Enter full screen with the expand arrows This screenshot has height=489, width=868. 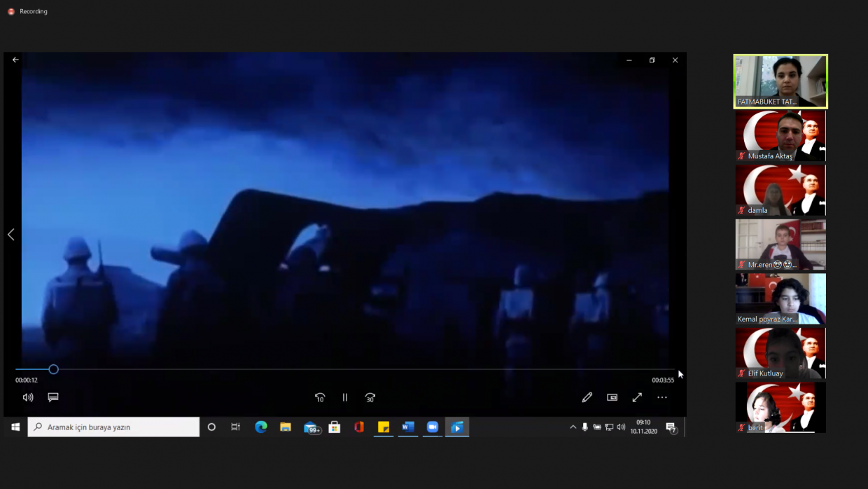pyautogui.click(x=637, y=397)
